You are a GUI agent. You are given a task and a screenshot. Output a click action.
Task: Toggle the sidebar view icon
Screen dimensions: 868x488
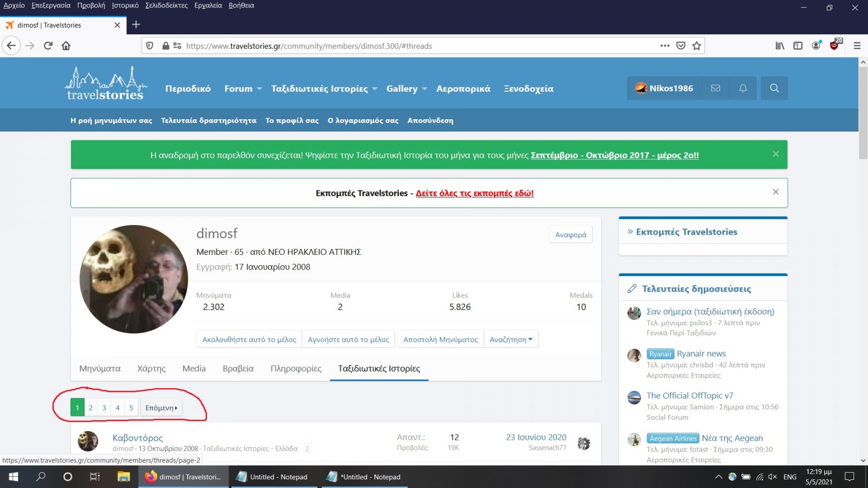pos(798,46)
